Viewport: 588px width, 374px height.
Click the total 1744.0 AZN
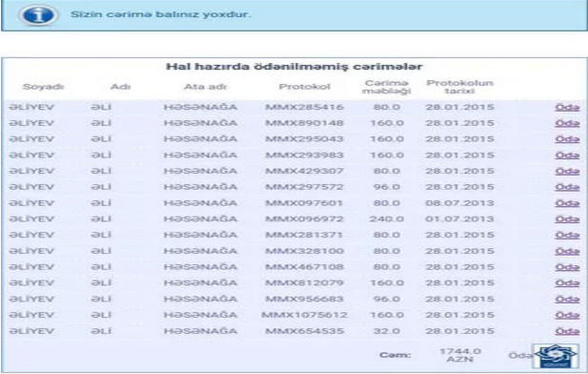(x=460, y=355)
